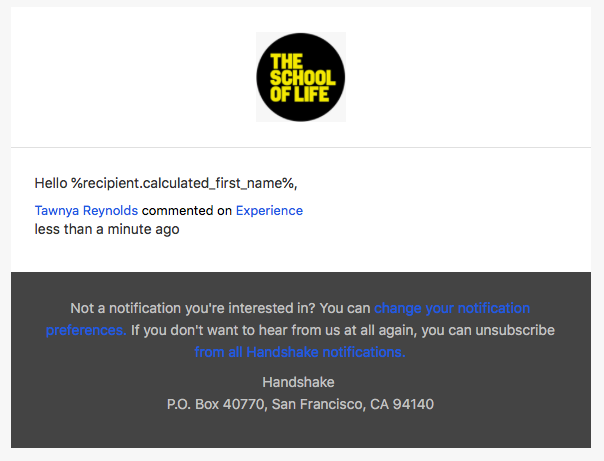Click the 'Handshake' company name in footer
Screen dimensions: 604x461
(298, 382)
